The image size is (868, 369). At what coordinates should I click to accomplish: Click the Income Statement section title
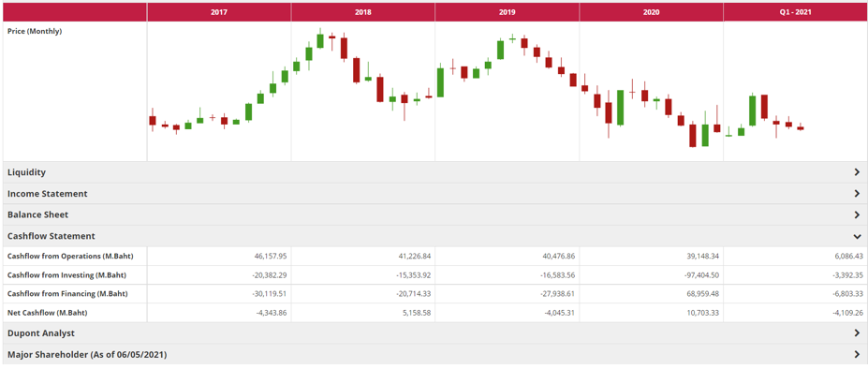48,193
